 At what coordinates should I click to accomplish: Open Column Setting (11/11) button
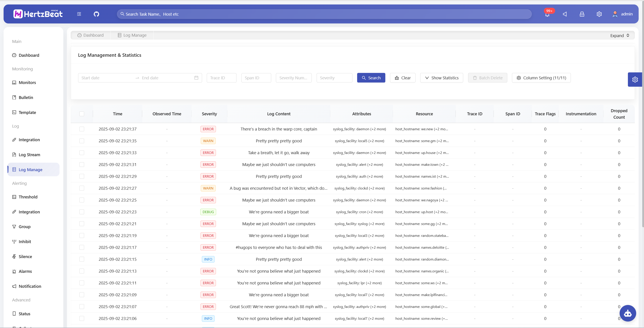tap(541, 78)
